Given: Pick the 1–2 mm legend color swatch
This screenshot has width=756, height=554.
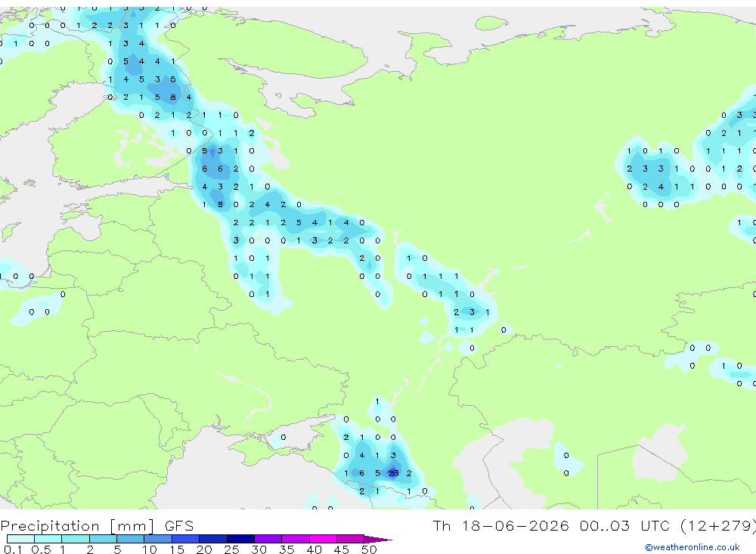Looking at the screenshot, I should click(76, 539).
